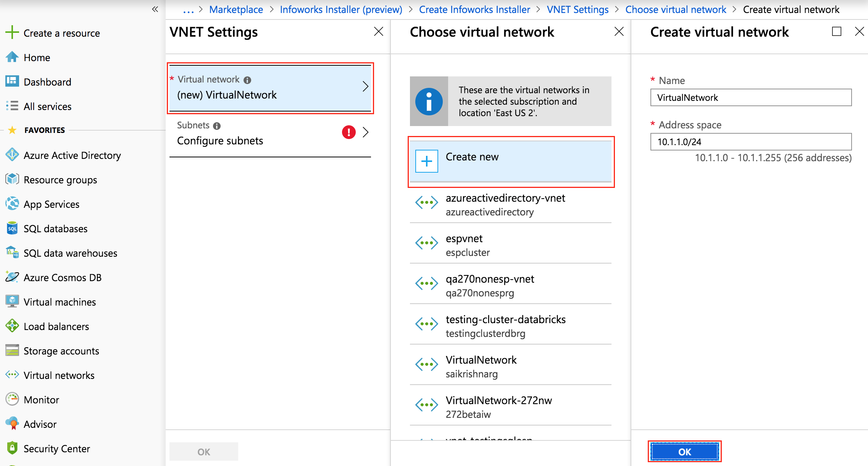Click the SQL data warehouses icon
Image resolution: width=868 pixels, height=466 pixels.
coord(12,252)
